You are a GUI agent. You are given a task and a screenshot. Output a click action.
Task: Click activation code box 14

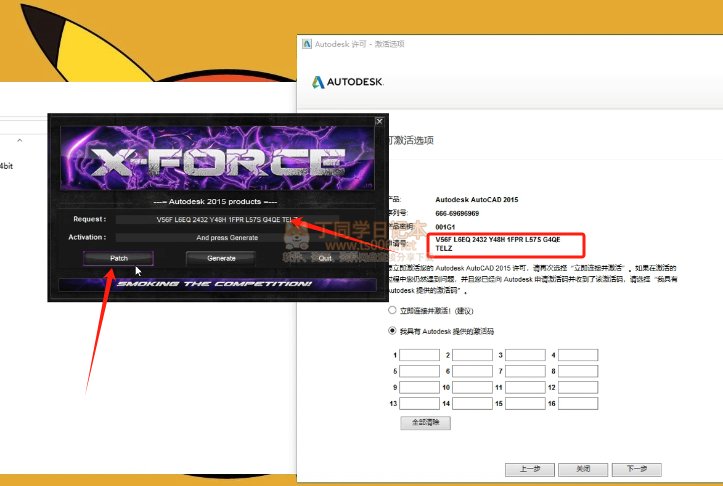pyautogui.click(x=472, y=403)
